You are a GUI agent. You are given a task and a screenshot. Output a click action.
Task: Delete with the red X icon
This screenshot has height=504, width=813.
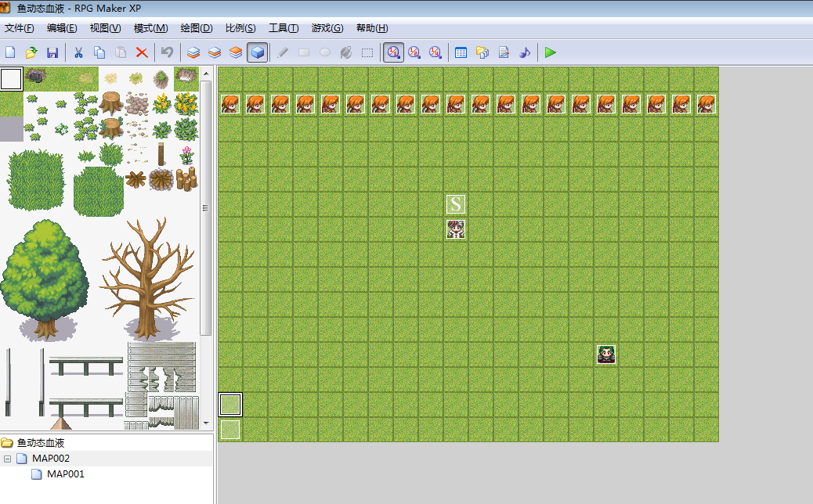point(142,52)
